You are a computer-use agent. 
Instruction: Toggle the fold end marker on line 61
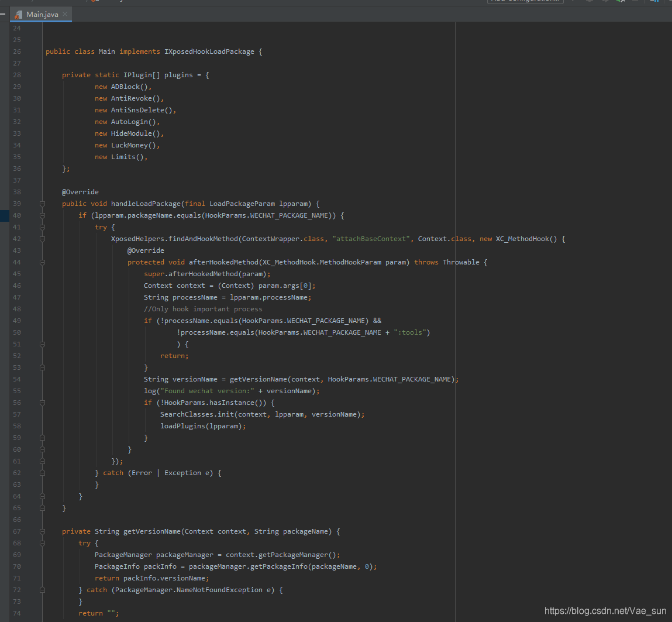[43, 461]
